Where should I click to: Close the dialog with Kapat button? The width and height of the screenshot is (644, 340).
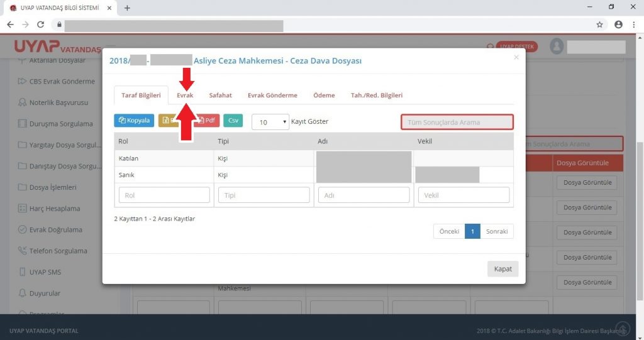point(502,269)
